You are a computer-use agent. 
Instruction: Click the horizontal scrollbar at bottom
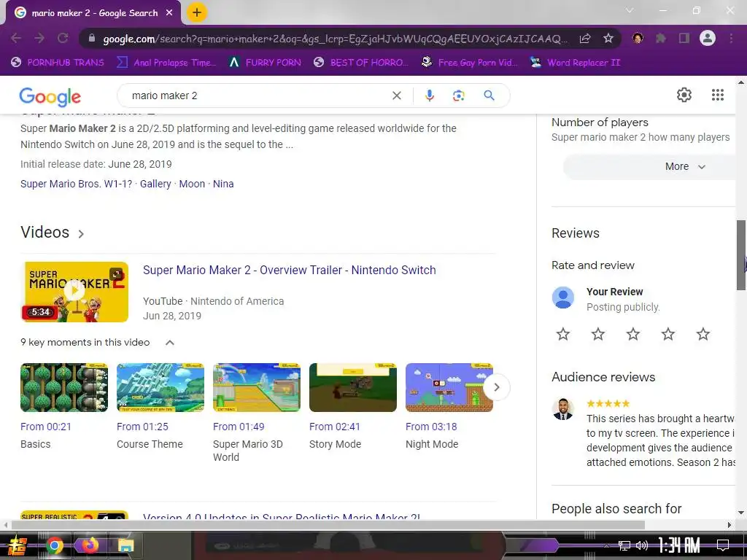pyautogui.click(x=328, y=525)
